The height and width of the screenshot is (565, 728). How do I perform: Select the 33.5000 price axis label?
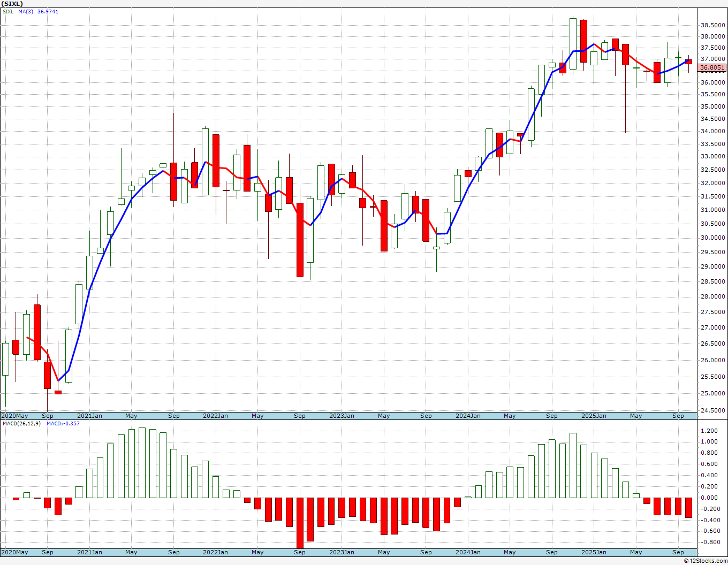[712, 144]
